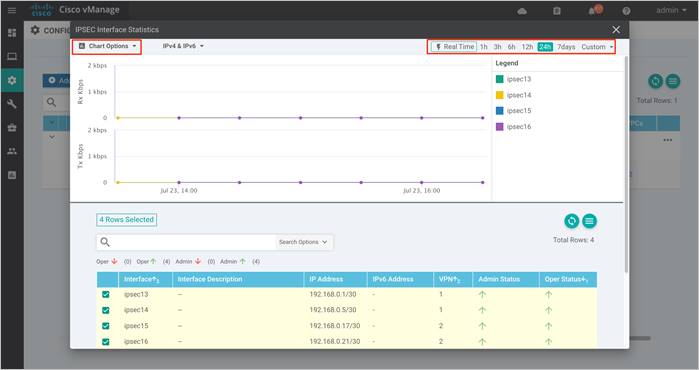Toggle ipsec16 purple legend swatch
The height and width of the screenshot is (370, 699).
point(500,127)
